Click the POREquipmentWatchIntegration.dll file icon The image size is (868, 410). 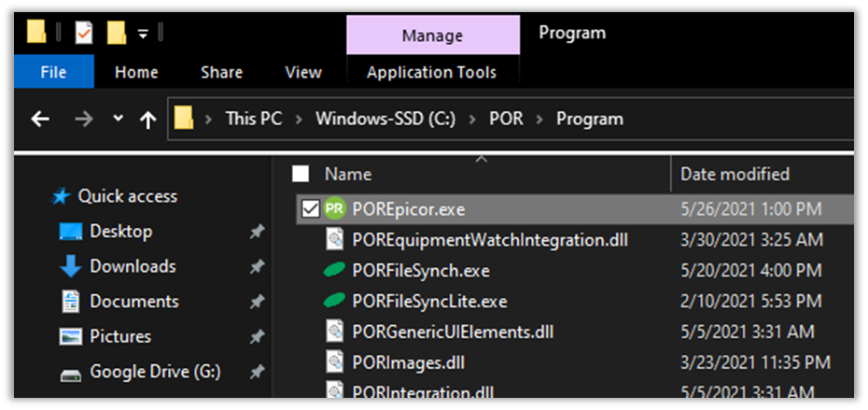pyautogui.click(x=335, y=240)
